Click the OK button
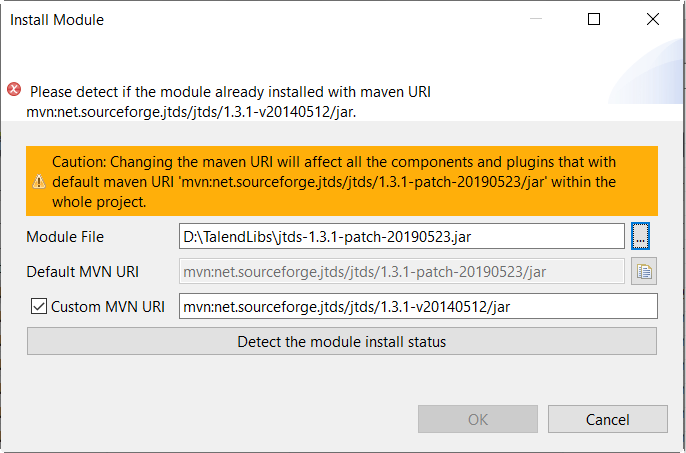 point(478,419)
